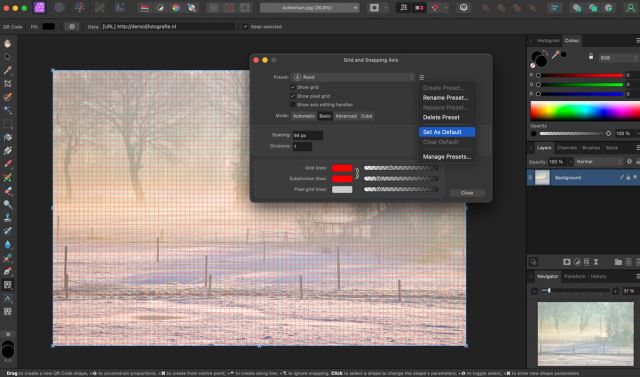The height and width of the screenshot is (377, 640).
Task: Select the Zoom magnifier tool
Action: (7, 204)
